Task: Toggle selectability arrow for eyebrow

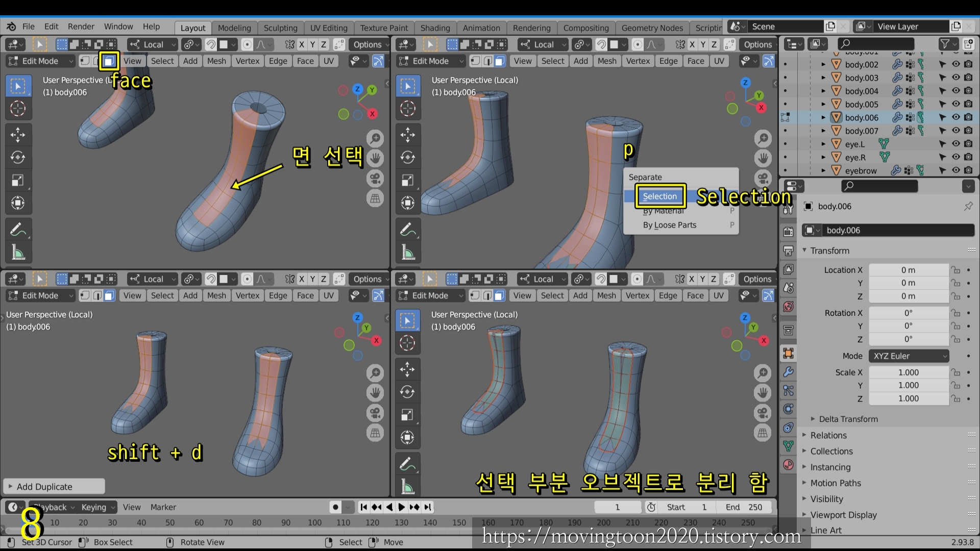Action: point(942,170)
